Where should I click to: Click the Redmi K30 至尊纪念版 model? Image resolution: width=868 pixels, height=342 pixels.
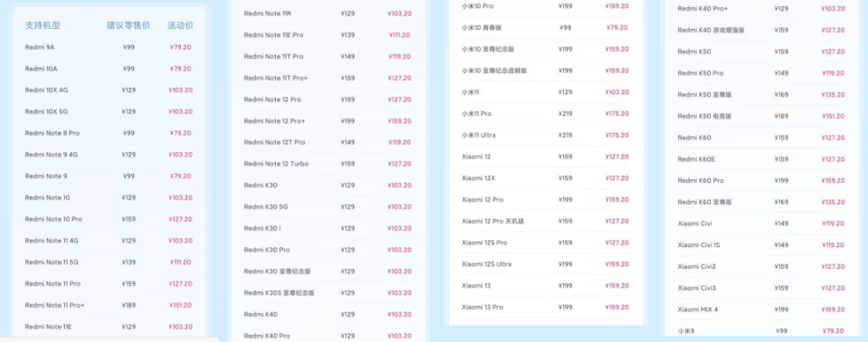[x=277, y=271]
